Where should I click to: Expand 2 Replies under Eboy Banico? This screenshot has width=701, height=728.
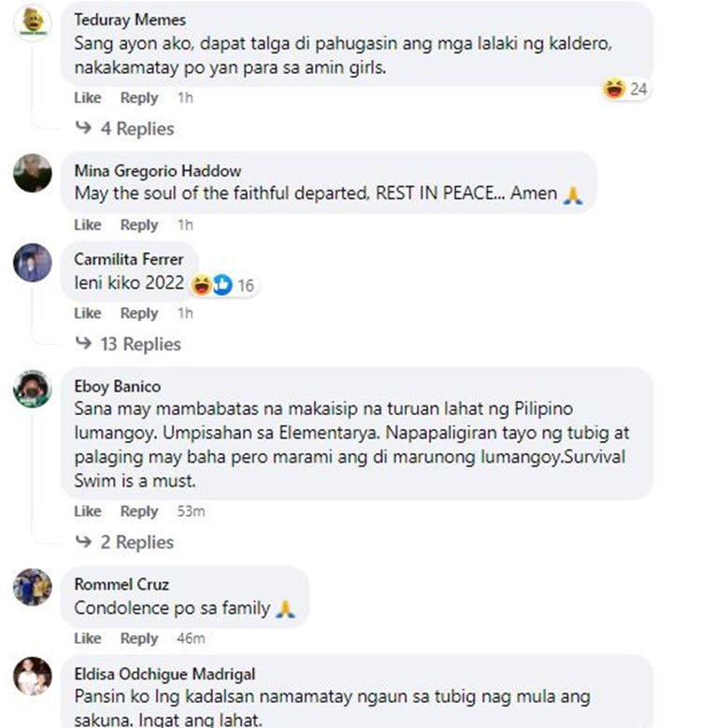(x=124, y=542)
